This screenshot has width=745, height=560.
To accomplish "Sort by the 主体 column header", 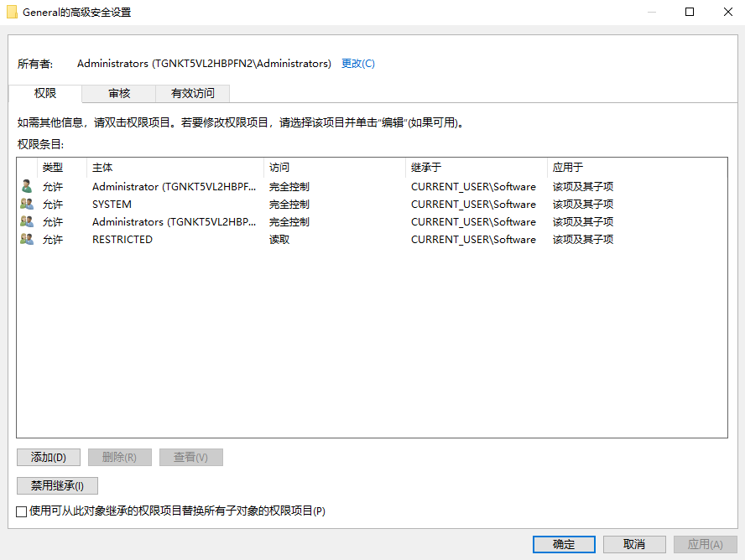I will coord(175,168).
